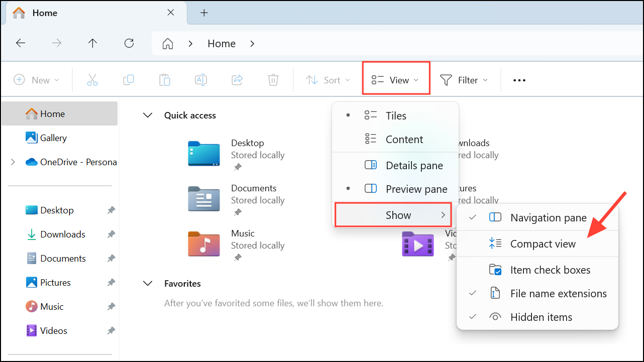Select the Cut icon on the toolbar

coord(92,79)
